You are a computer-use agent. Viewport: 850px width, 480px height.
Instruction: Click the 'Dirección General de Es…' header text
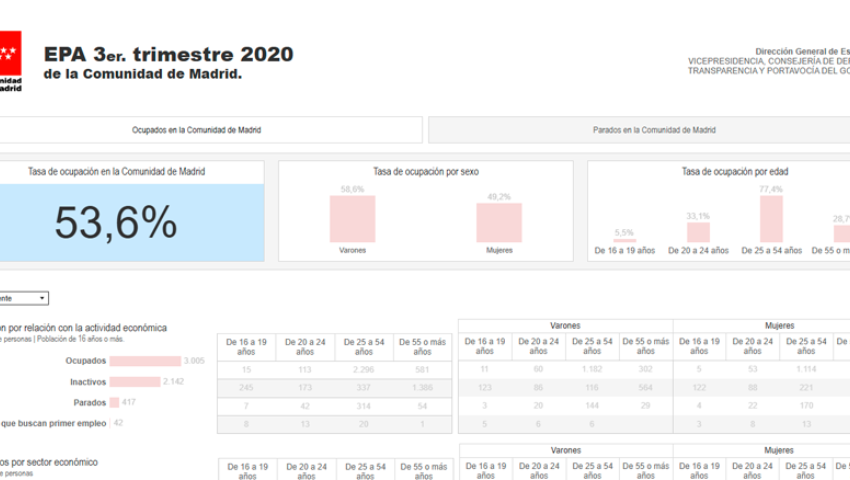tap(802, 52)
